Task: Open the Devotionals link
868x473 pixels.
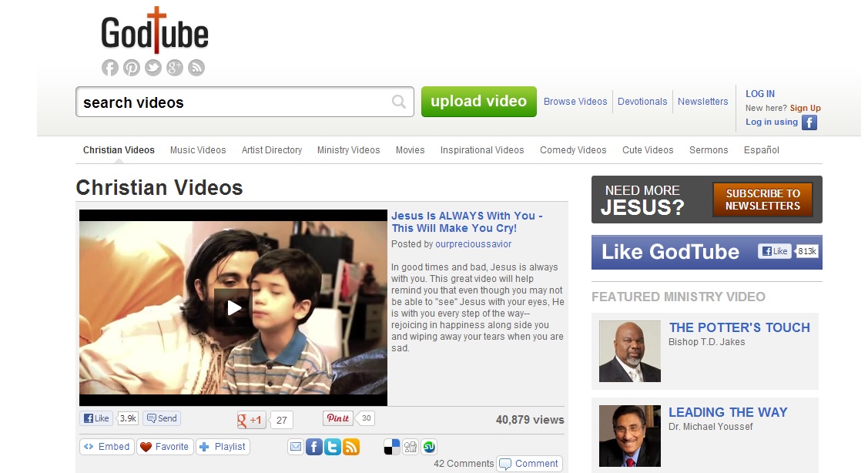Action: pos(642,102)
